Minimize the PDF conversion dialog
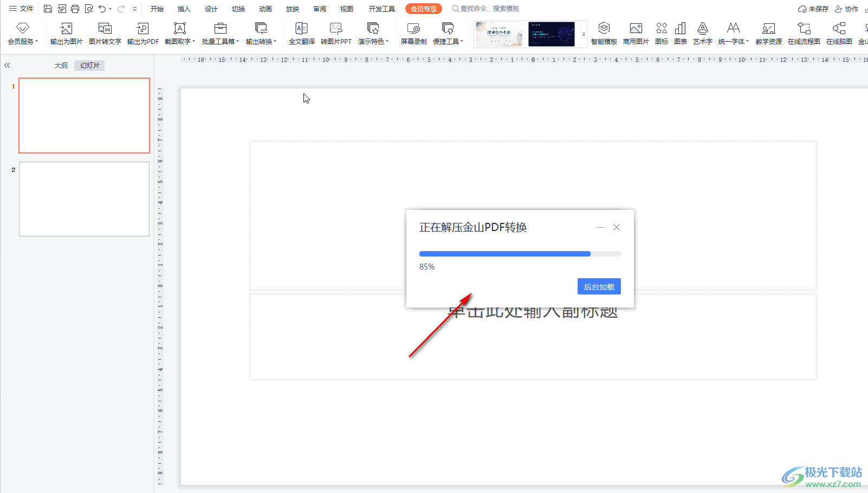868x493 pixels. pos(600,227)
